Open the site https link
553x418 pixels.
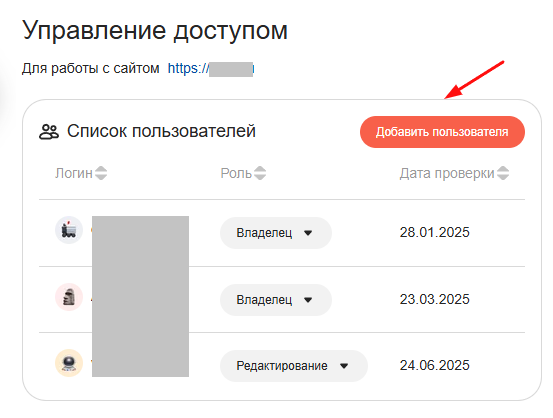coord(211,68)
